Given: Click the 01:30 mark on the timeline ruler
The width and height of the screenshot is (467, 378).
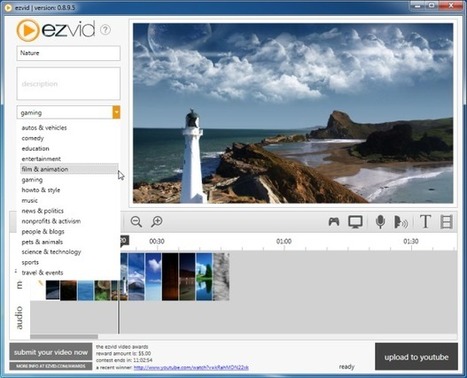Looking at the screenshot, I should 411,241.
